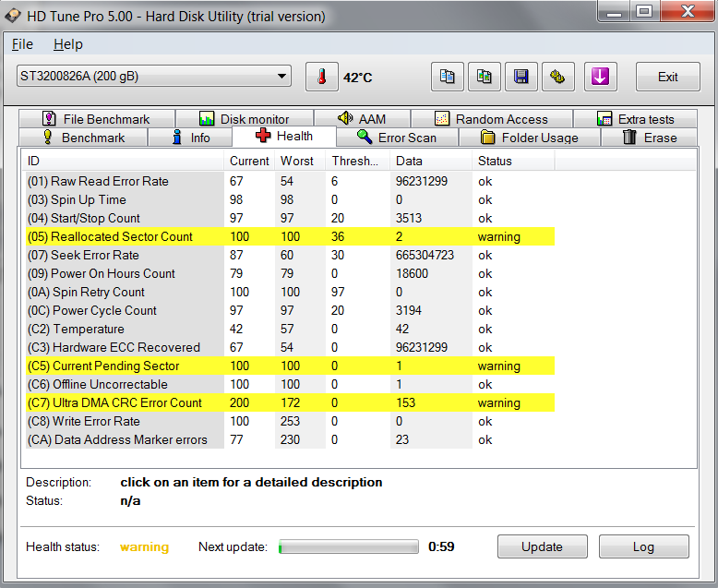Open the File menu
Screen dimensions: 718x588
[x=22, y=44]
